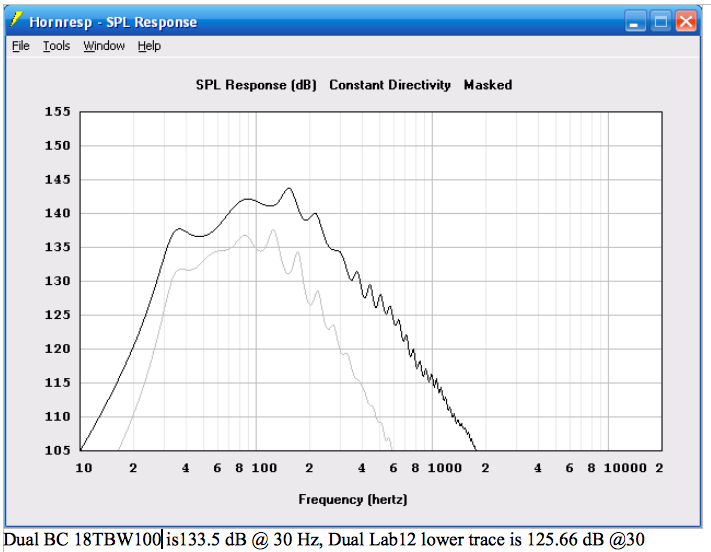The image size is (711, 552).
Task: Click the 10 label on frequency axis
Action: tap(84, 468)
